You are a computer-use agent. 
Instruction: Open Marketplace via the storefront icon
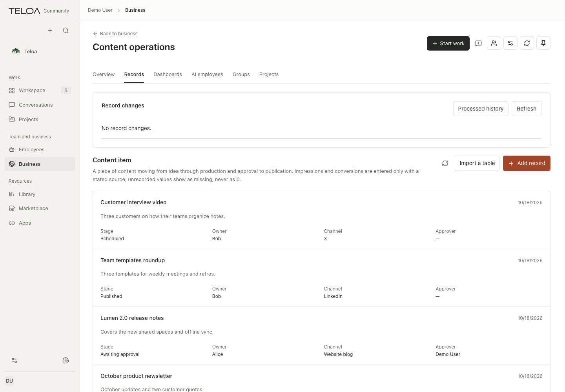click(x=12, y=209)
